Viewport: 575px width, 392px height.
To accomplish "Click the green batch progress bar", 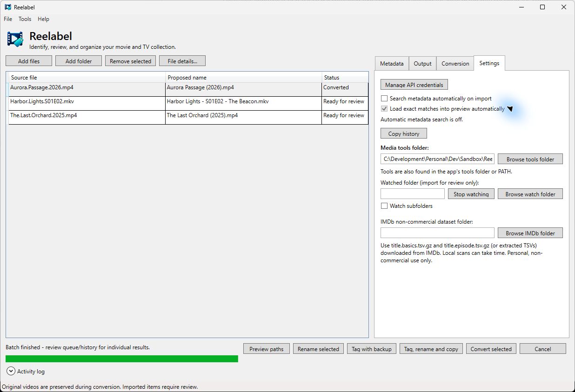I will tap(122, 359).
